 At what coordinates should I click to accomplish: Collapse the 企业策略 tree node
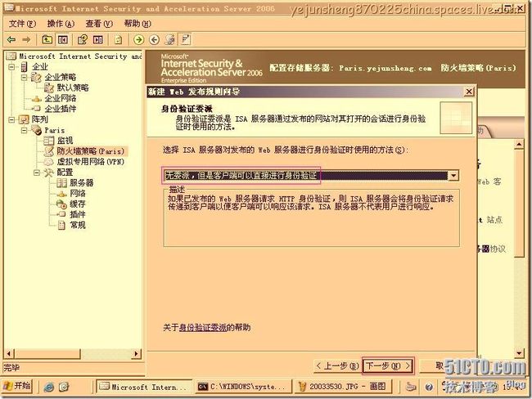click(24, 78)
